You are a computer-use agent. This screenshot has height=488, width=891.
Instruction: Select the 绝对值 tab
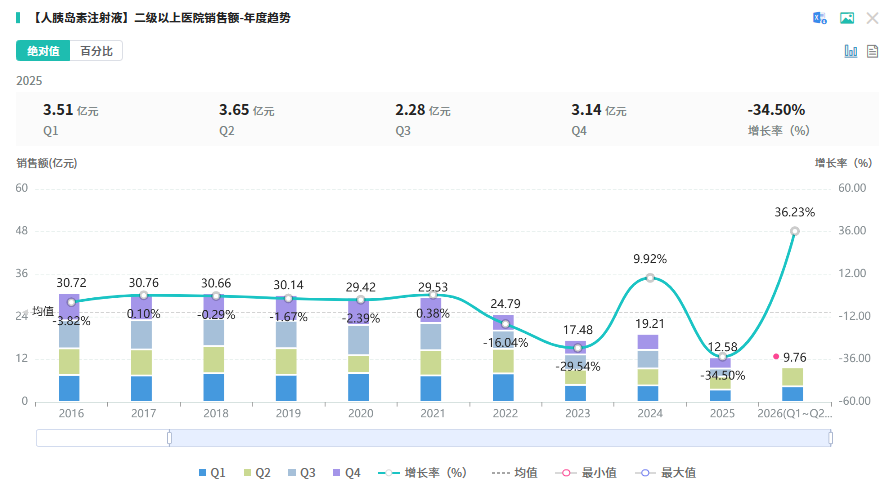click(x=43, y=51)
